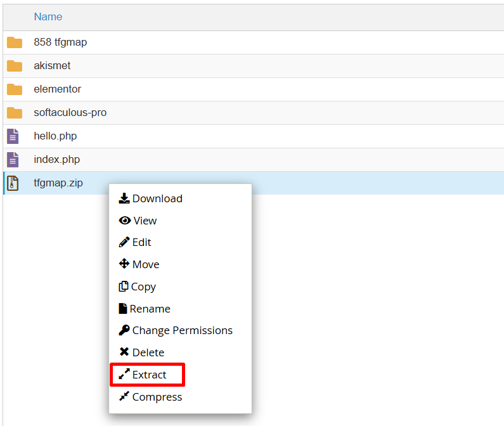Image resolution: width=504 pixels, height=426 pixels.
Task: Click the four-arrow Move icon
Action: click(x=124, y=264)
